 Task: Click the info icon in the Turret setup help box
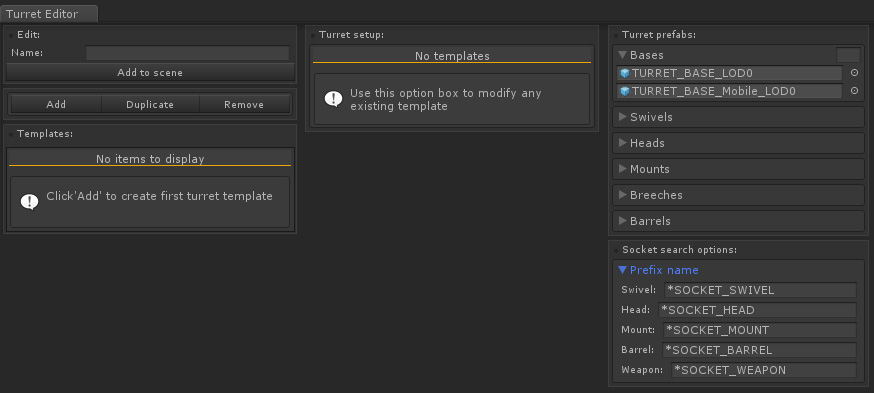click(333, 99)
